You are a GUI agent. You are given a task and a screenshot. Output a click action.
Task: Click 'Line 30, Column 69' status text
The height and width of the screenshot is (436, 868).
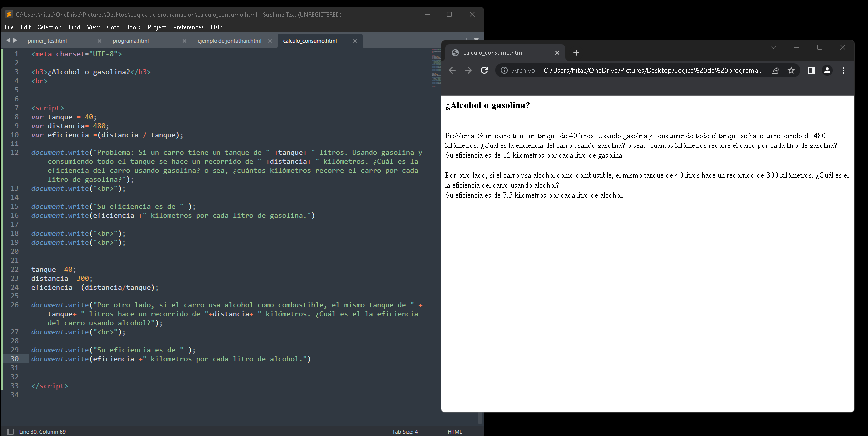[x=42, y=432]
